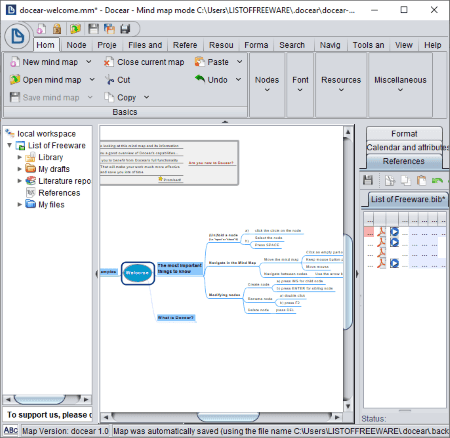Open the Copy dropdown arrow
This screenshot has width=450, height=438.
pos(146,97)
